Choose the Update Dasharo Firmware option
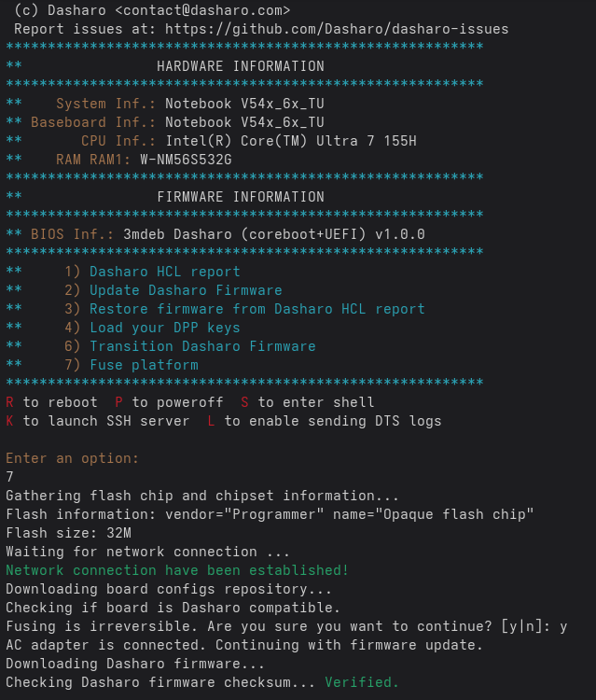The image size is (596, 700). pos(186,290)
